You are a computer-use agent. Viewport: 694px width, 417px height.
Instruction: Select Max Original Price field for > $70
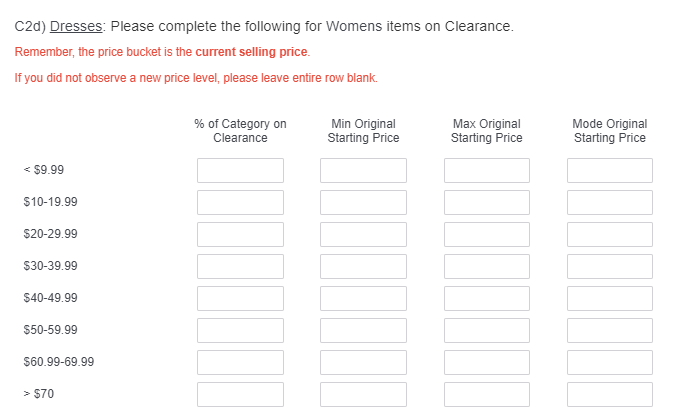[486, 394]
